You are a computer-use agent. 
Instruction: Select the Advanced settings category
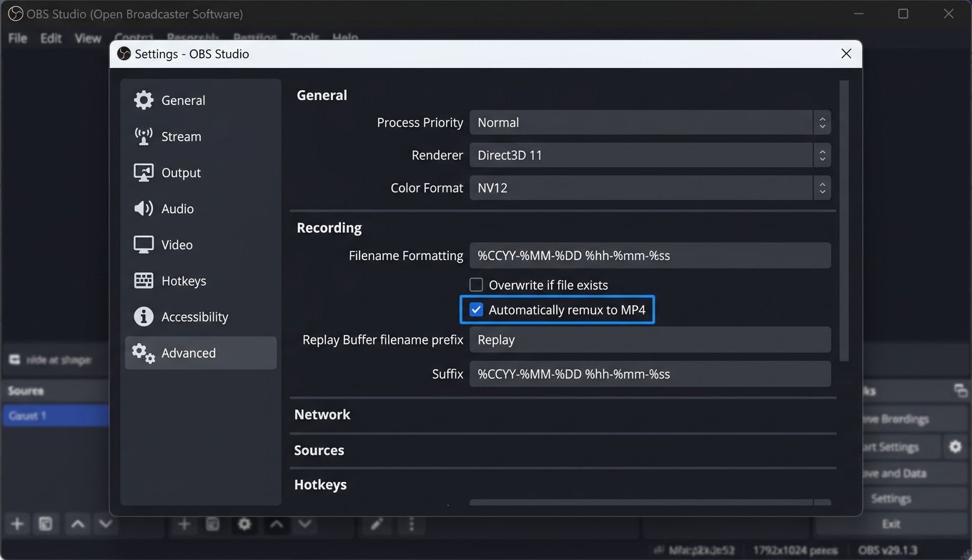click(x=200, y=353)
